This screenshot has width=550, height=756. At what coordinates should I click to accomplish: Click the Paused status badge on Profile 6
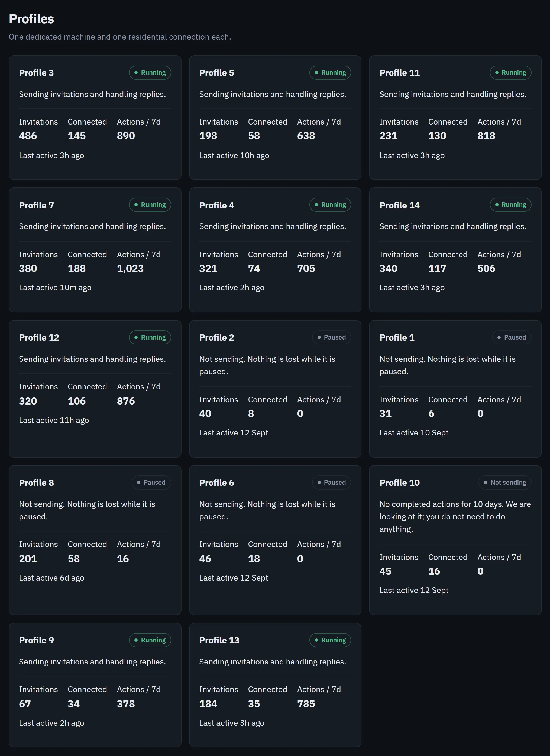(x=332, y=482)
